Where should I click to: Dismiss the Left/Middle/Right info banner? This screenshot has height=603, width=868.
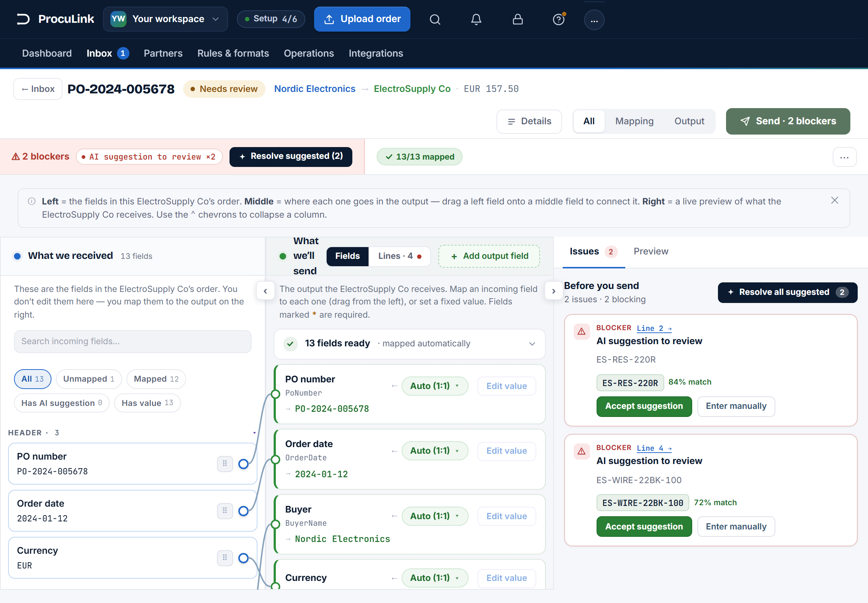(x=835, y=200)
